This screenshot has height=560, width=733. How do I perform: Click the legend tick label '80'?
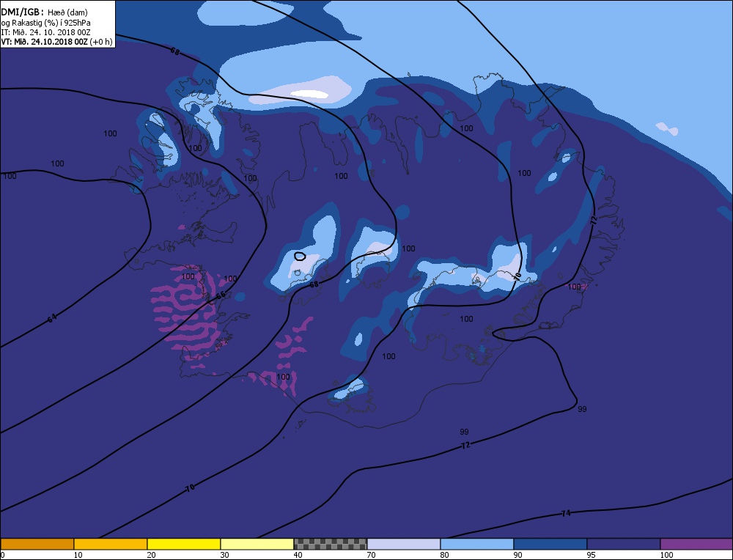coord(445,555)
